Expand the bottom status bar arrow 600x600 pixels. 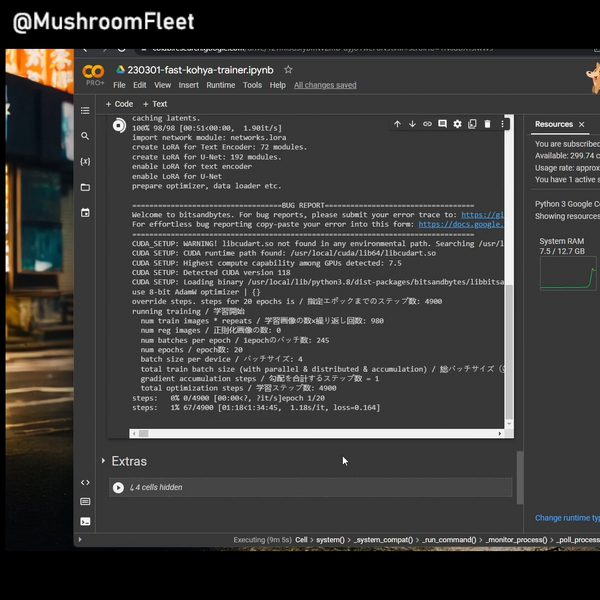pyautogui.click(x=80, y=540)
